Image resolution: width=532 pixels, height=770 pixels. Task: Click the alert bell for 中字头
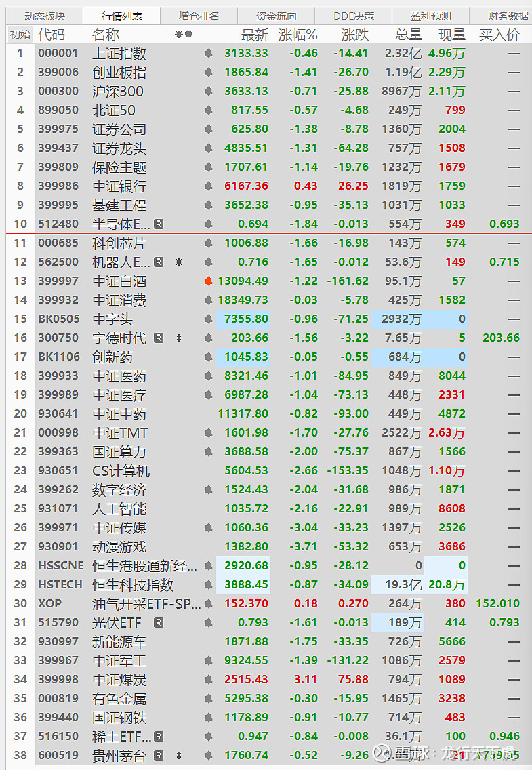[208, 319]
